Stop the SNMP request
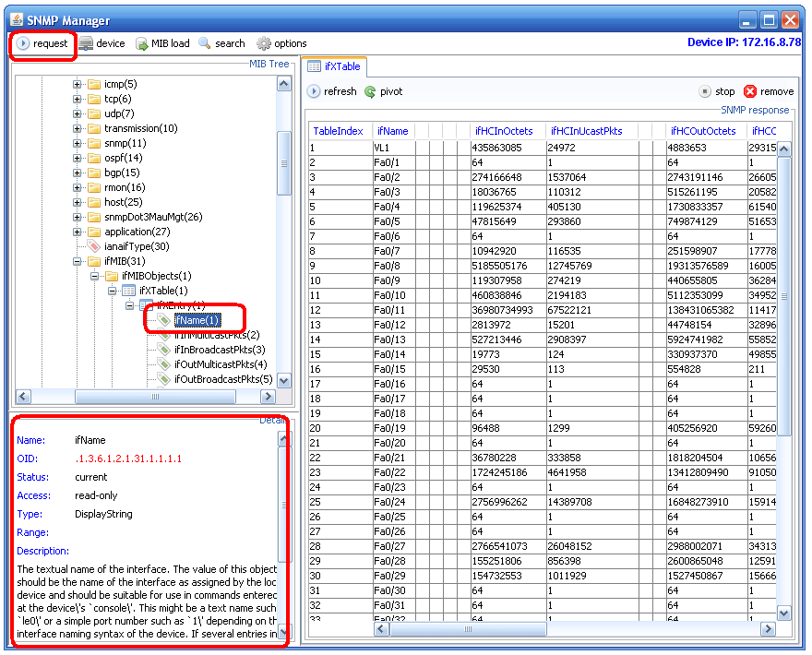The image size is (812, 655). click(717, 91)
